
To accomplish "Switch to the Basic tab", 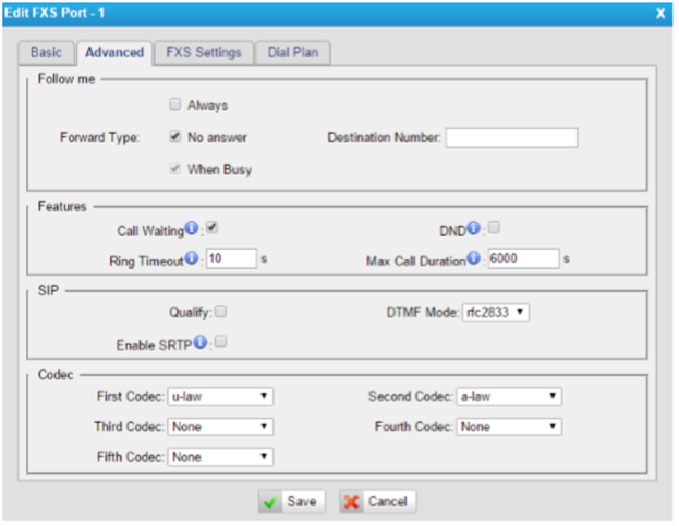I will pos(46,52).
